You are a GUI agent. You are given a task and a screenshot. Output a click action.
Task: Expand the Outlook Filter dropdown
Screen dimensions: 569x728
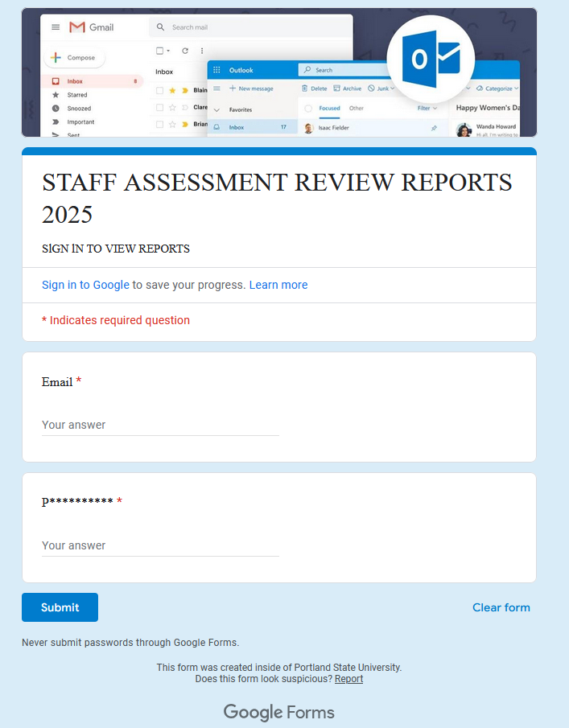(427, 108)
